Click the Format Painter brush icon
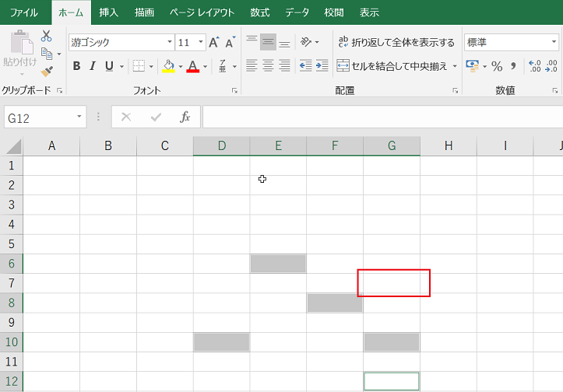This screenshot has height=392, width=563. click(x=47, y=72)
